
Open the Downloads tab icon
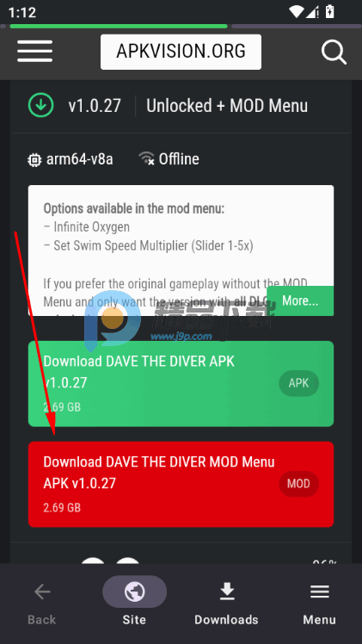[227, 591]
